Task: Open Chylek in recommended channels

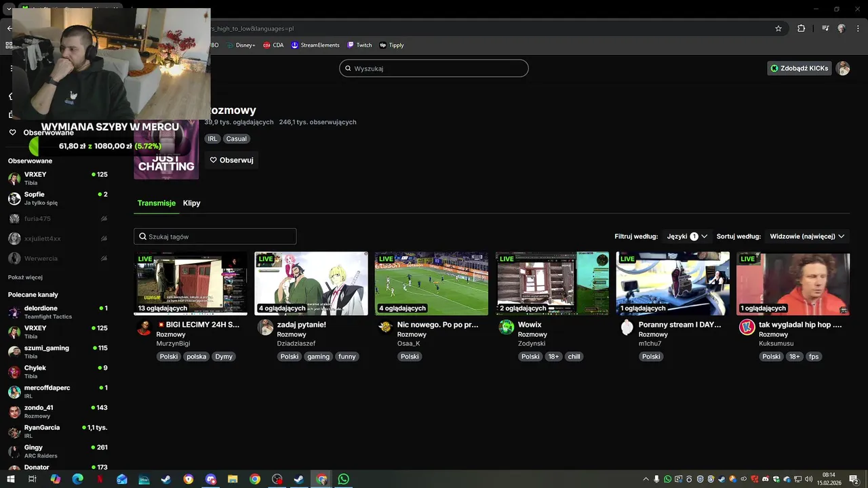Action: click(x=58, y=372)
